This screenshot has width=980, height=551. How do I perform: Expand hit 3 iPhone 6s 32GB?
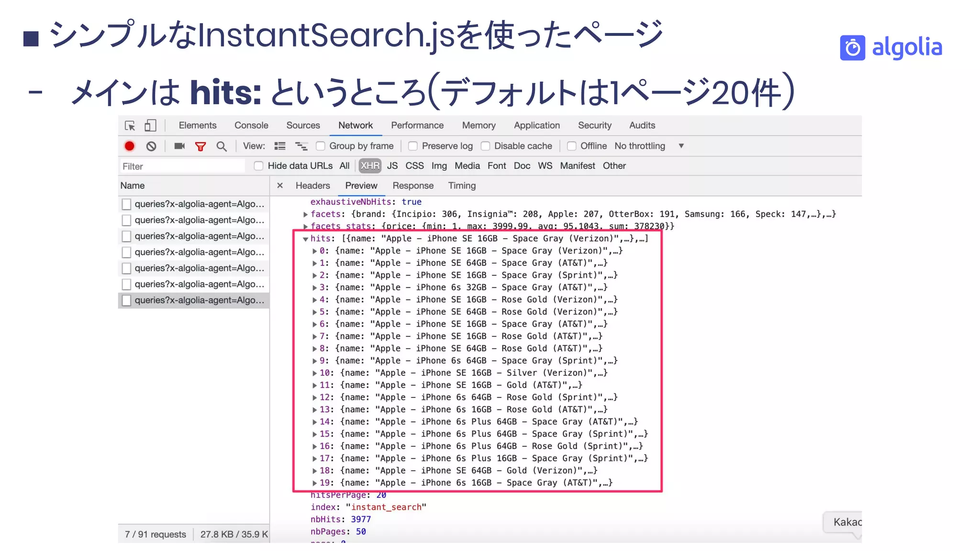[314, 287]
